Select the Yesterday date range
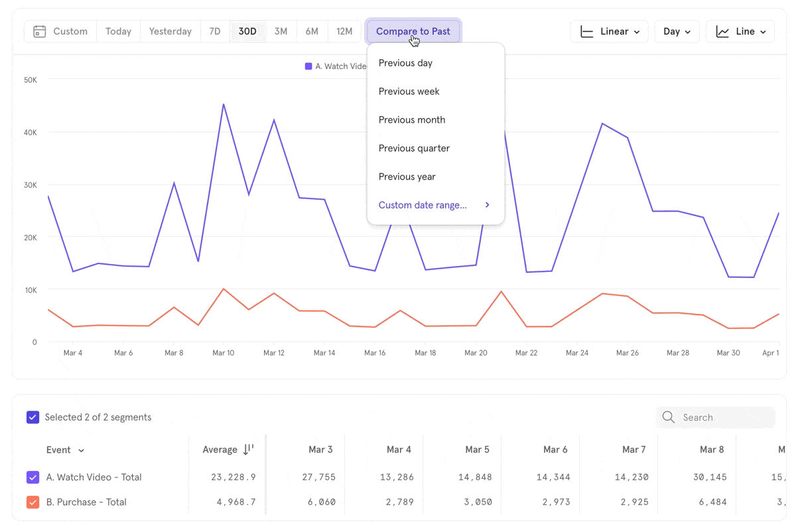Screen dimensions: 796x532 (x=170, y=31)
